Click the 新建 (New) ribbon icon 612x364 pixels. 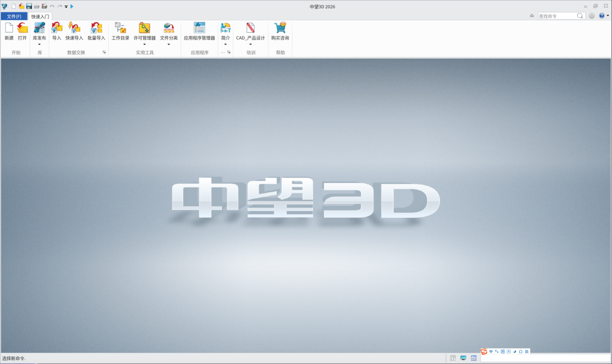click(x=9, y=28)
